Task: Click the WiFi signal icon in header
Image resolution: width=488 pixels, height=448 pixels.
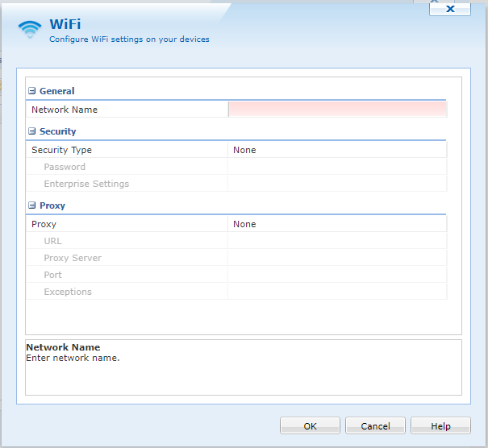Action: coord(30,29)
